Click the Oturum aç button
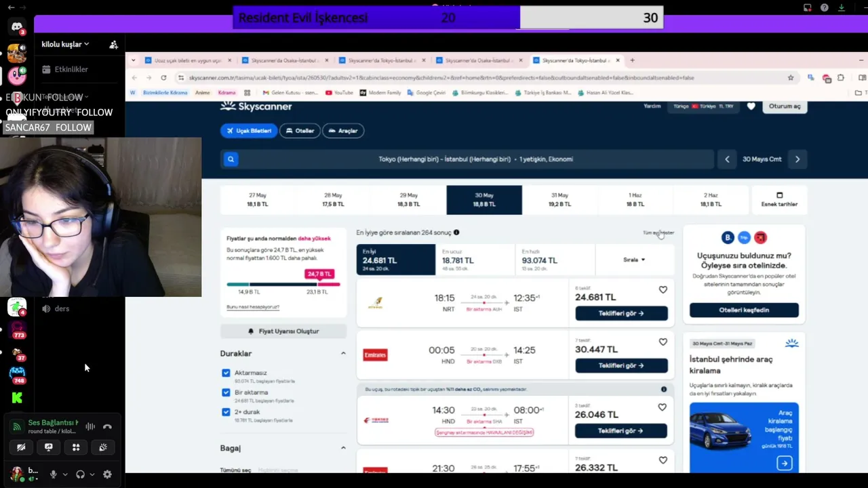Screen dimensions: 868x488 (785, 106)
